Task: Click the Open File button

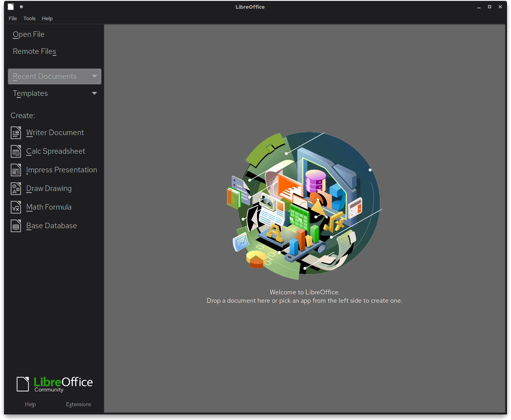Action: coord(29,34)
